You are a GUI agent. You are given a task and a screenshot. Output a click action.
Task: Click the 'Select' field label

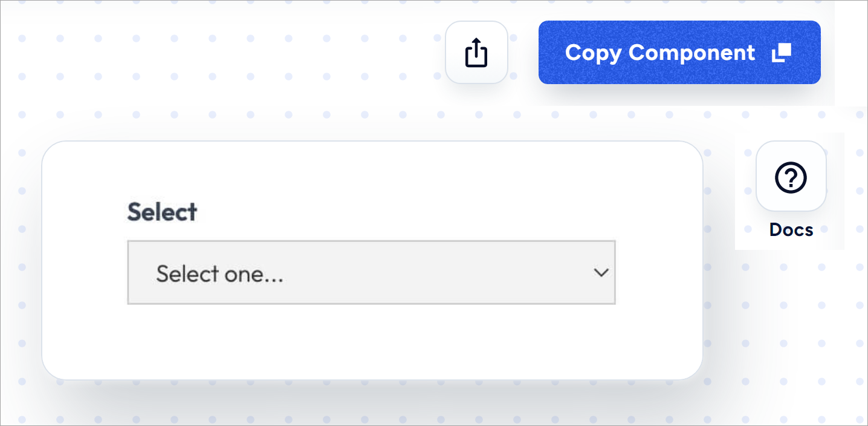tap(162, 212)
